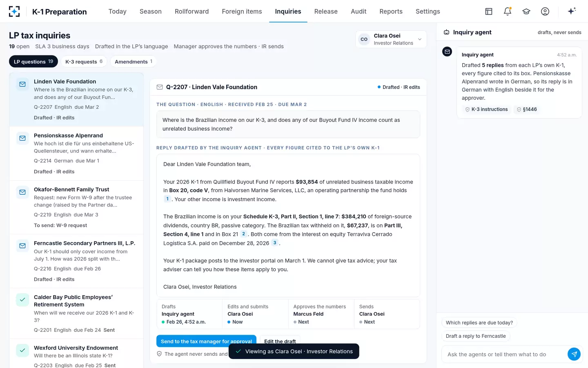This screenshot has width=588, height=368.
Task: Send to the tax manager for approval
Action: pyautogui.click(x=206, y=341)
